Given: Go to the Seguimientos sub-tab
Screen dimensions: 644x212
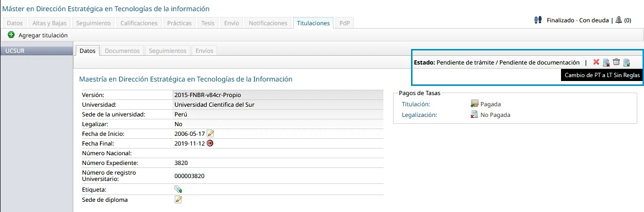Looking at the screenshot, I should 167,50.
